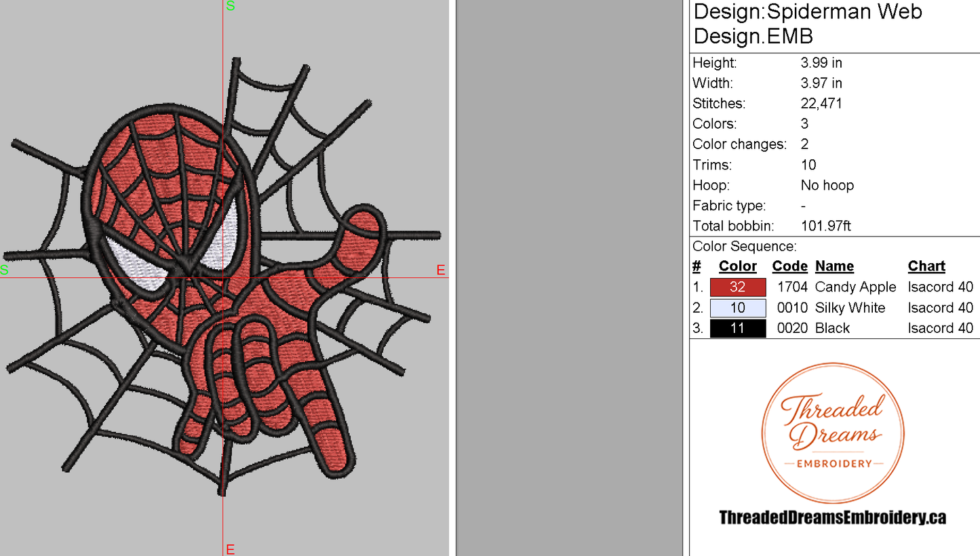
Task: Select the Black thread name
Action: click(x=833, y=328)
